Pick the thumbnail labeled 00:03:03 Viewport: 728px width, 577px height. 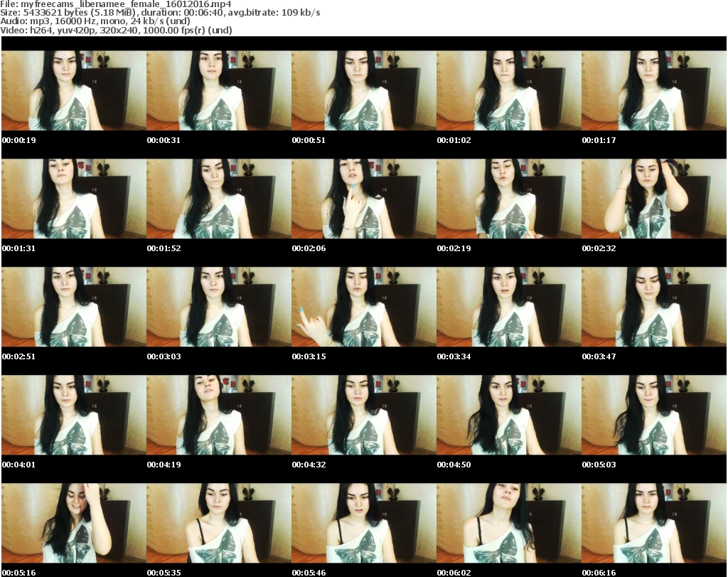point(219,307)
